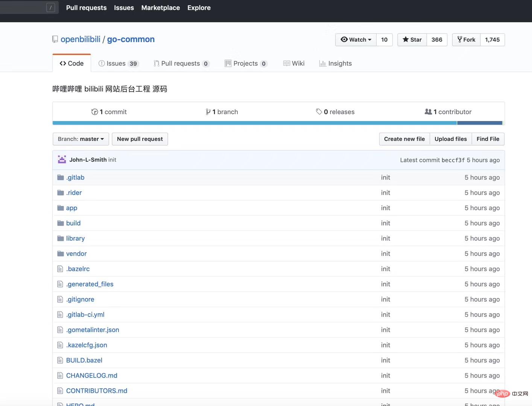The width and height of the screenshot is (532, 406).
Task: Click the CONTRIBUTORS.md file icon
Action: click(x=60, y=391)
